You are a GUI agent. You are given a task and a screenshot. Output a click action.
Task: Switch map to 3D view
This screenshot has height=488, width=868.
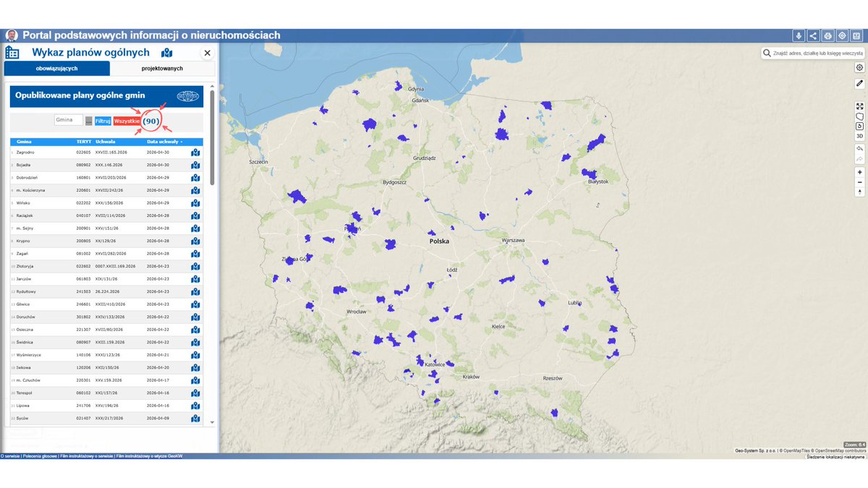coord(859,136)
